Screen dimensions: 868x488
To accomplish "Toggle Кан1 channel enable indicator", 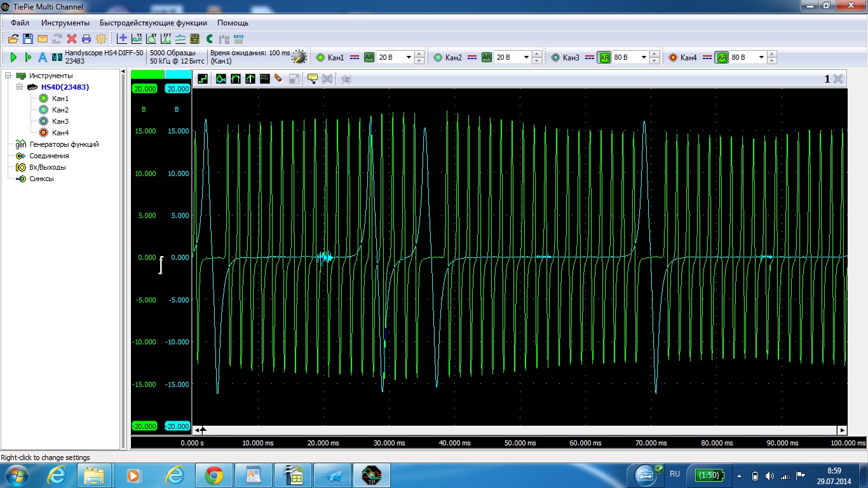I will pos(320,57).
